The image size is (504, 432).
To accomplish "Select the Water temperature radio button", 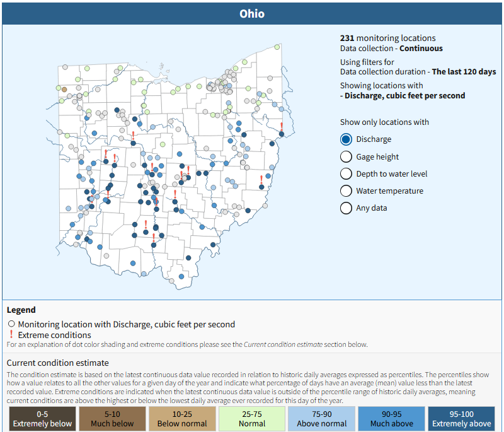I will coord(346,190).
